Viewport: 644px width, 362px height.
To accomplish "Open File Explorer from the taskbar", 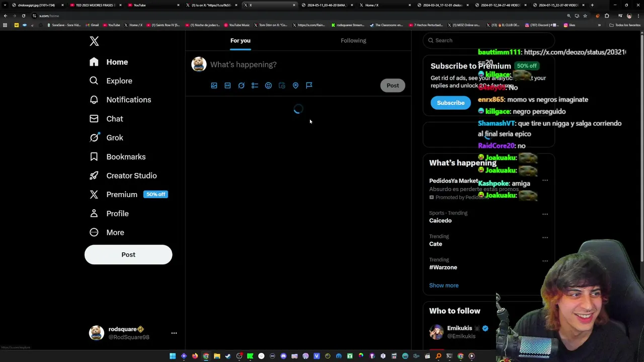I will pos(217,356).
